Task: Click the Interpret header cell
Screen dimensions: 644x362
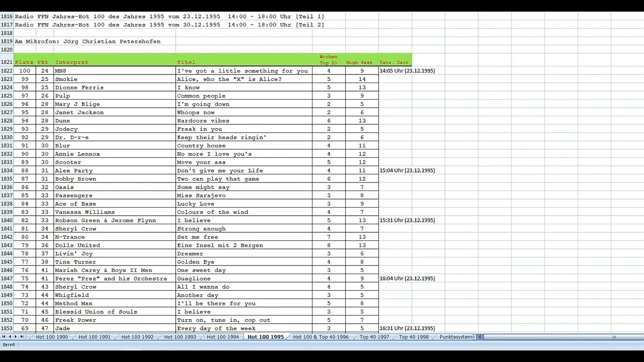Action: point(115,60)
